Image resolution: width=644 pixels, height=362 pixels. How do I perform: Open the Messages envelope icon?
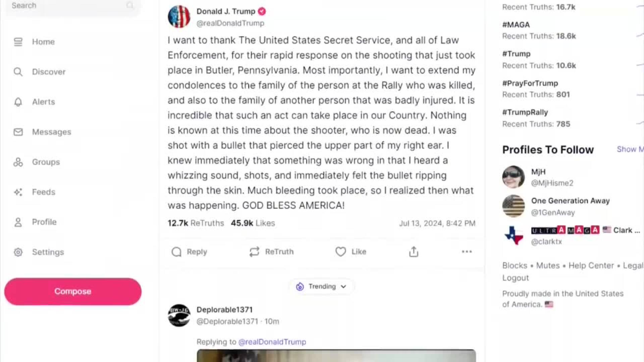pyautogui.click(x=18, y=132)
